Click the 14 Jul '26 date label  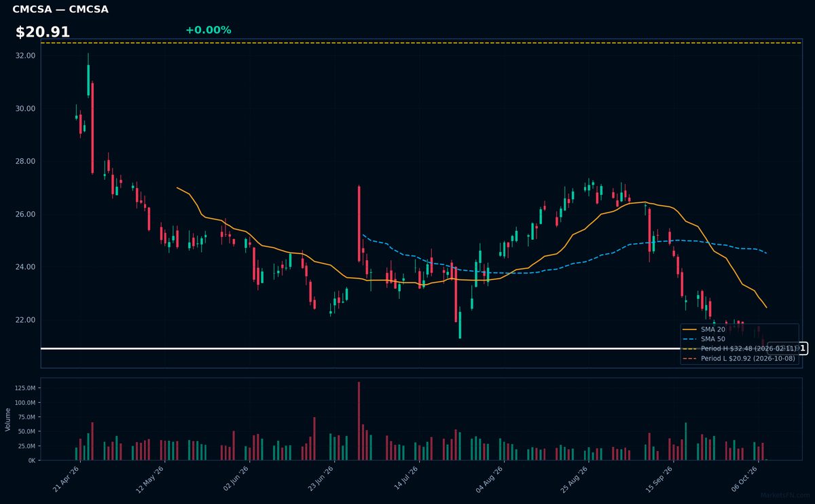(x=406, y=478)
